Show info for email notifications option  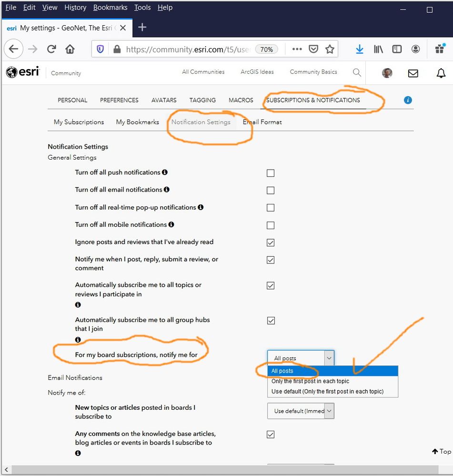click(x=167, y=190)
